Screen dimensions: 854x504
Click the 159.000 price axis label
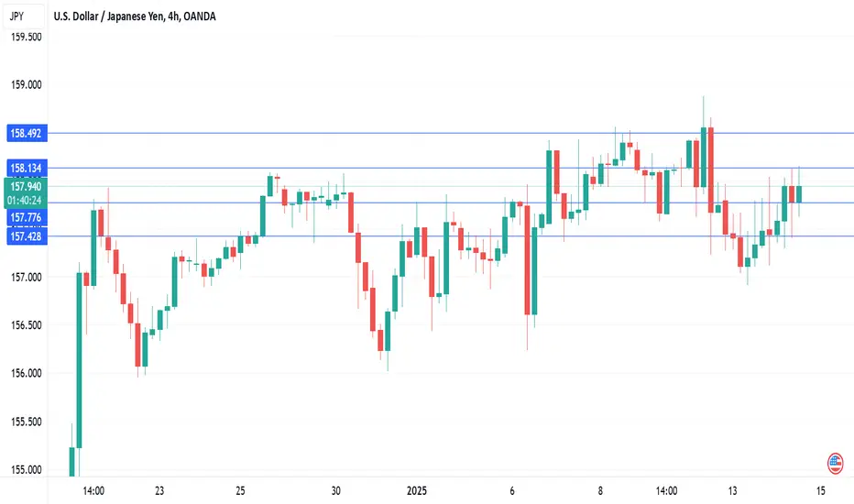(x=27, y=85)
